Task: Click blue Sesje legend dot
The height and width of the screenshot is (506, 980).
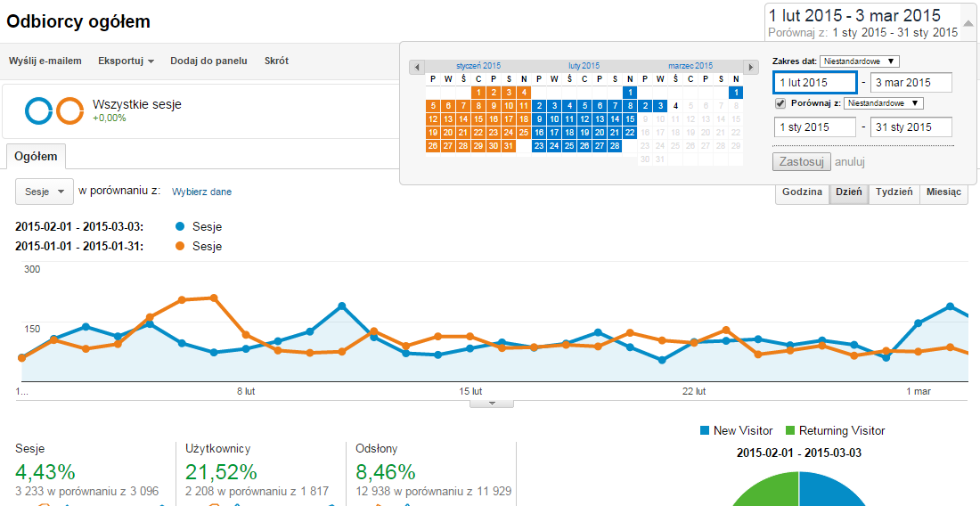Action: coord(180,226)
